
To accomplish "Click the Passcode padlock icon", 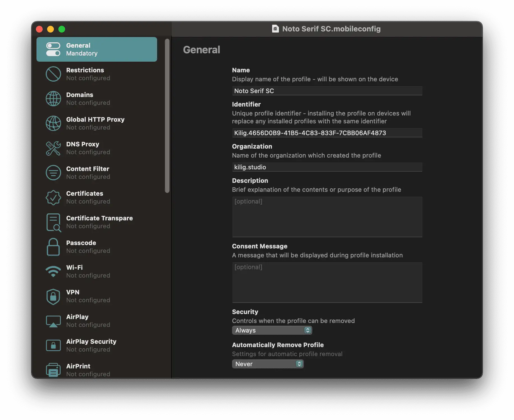I will coord(53,247).
